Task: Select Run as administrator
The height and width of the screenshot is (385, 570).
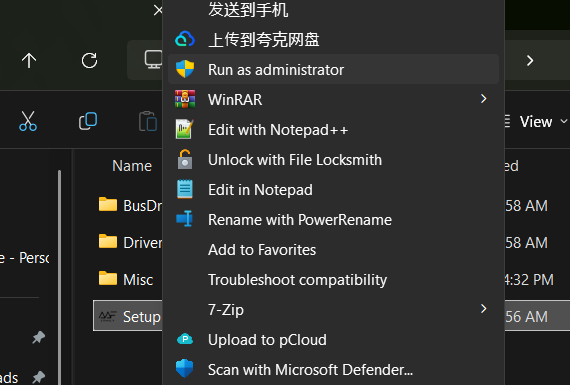Action: click(333, 69)
